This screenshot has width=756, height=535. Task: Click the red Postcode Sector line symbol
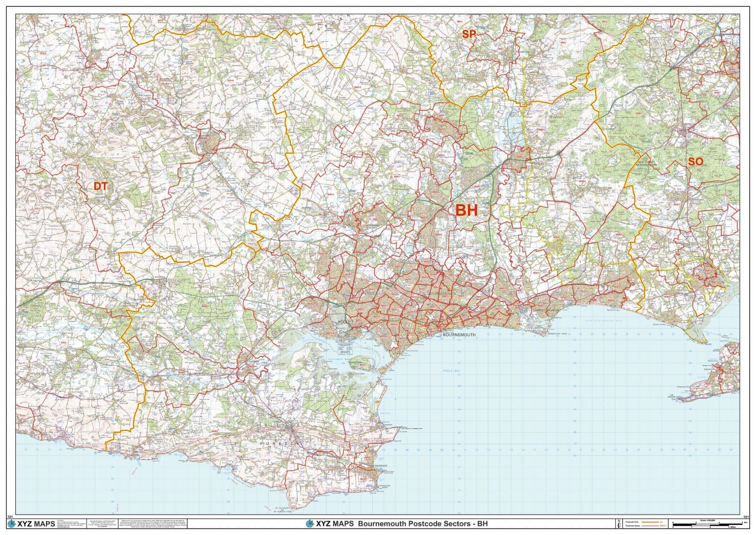click(x=650, y=526)
